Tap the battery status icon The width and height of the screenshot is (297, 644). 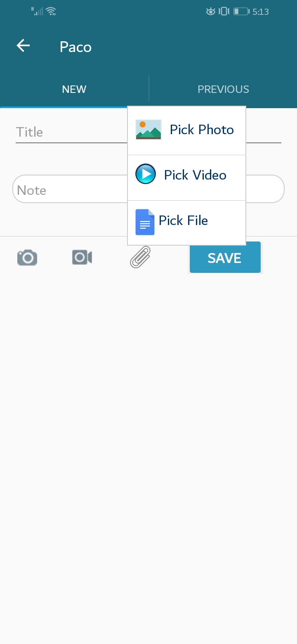coord(241,12)
